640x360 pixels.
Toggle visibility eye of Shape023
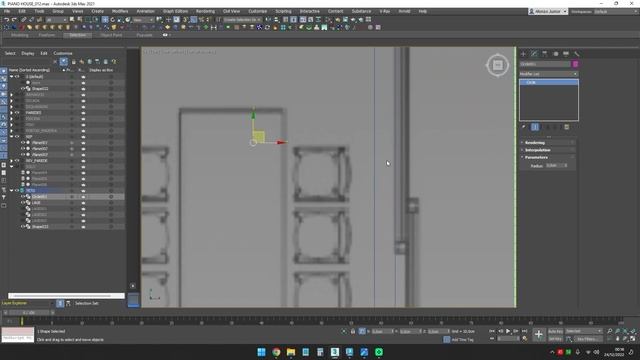coord(23,227)
